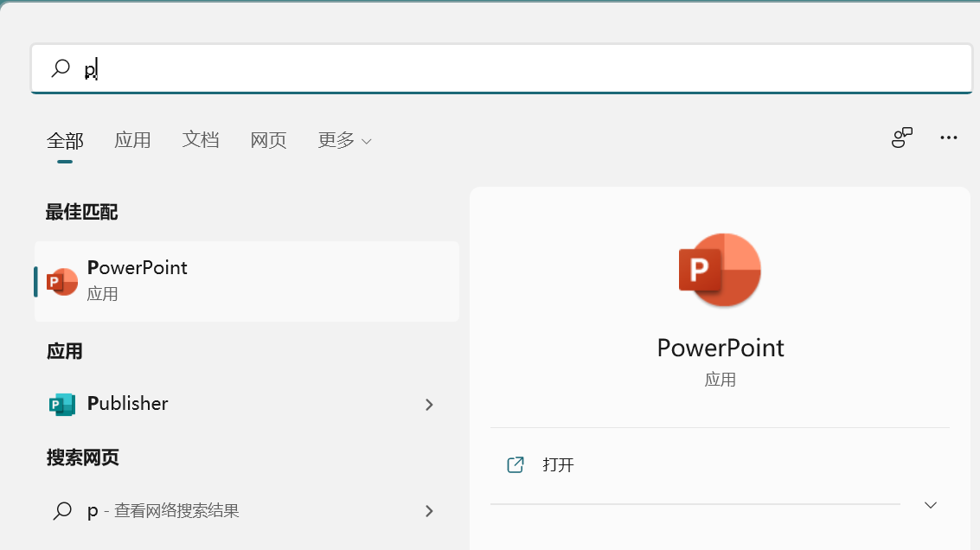The width and height of the screenshot is (980, 550).
Task: Click the magnifying glass icon in search box
Action: coord(60,67)
